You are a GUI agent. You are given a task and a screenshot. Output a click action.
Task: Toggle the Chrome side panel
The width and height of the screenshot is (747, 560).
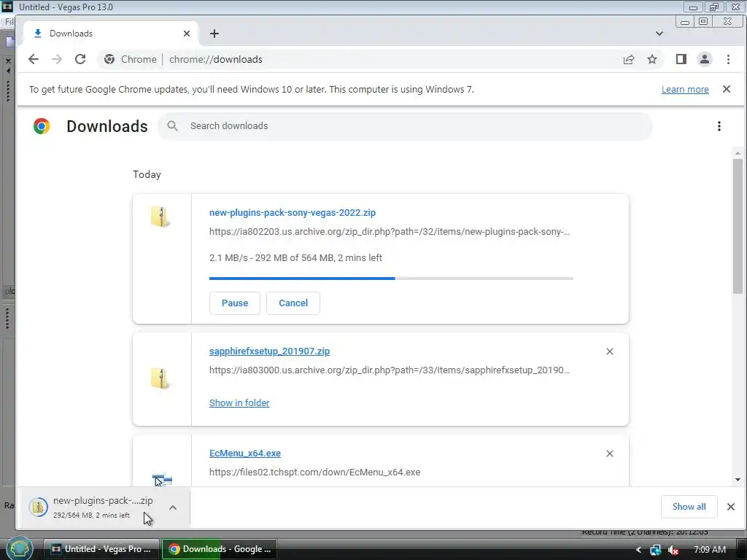(681, 59)
